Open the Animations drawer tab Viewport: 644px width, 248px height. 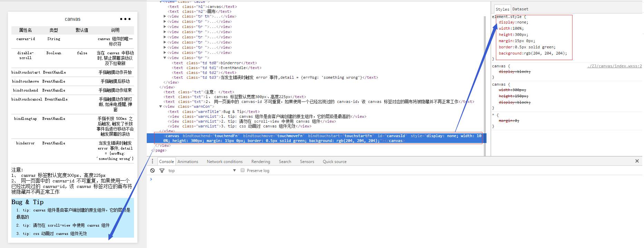pyautogui.click(x=188, y=161)
